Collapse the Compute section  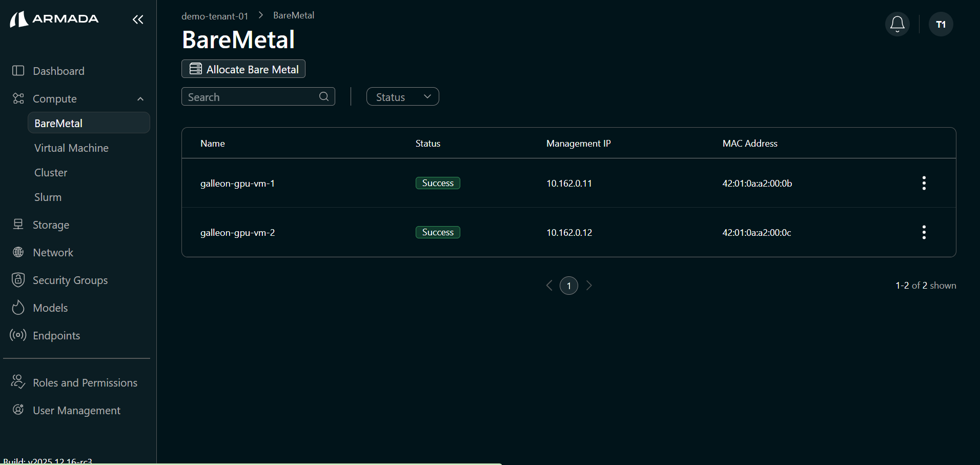pos(140,99)
